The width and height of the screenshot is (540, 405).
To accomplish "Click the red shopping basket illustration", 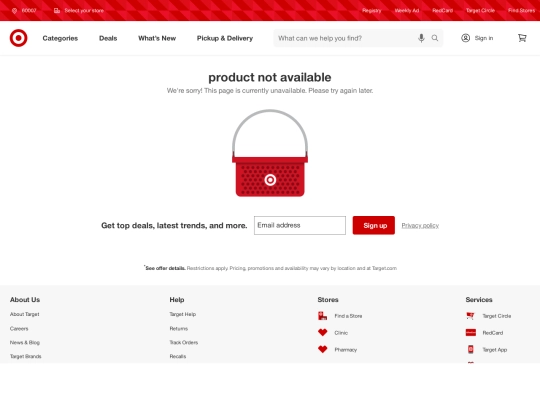I will 270,153.
